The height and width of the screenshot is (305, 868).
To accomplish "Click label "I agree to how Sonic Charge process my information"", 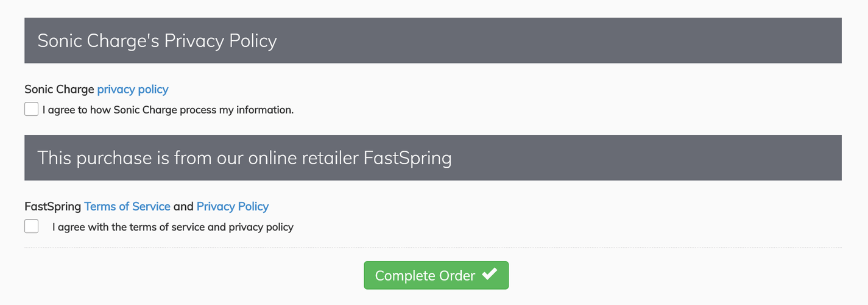I will click(x=168, y=110).
